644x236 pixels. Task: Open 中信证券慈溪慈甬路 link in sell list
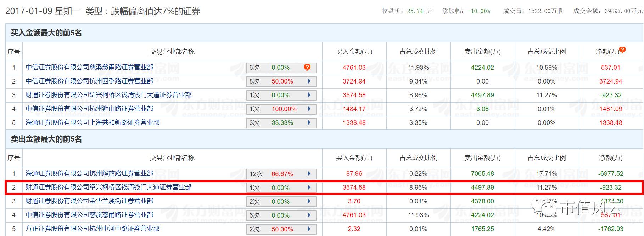pos(89,215)
